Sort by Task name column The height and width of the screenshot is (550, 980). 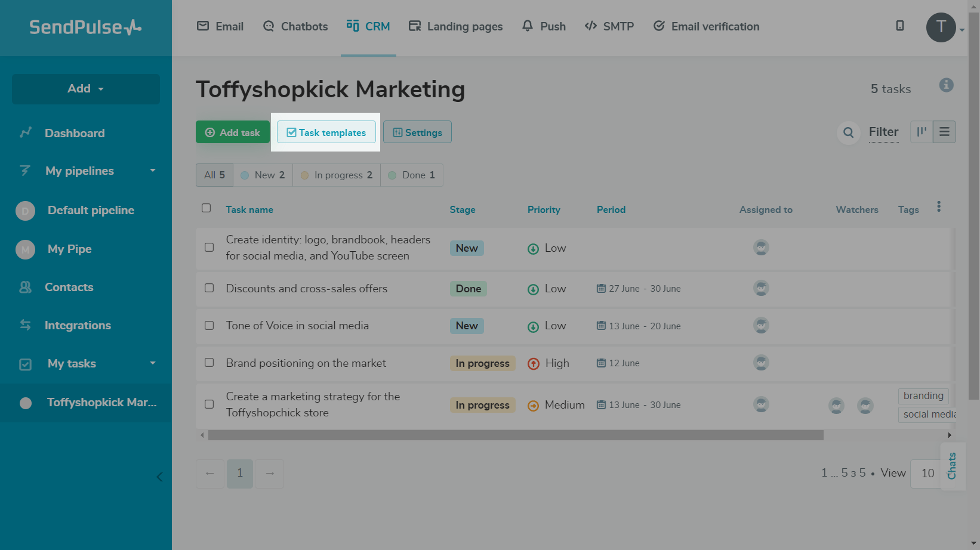pyautogui.click(x=249, y=209)
